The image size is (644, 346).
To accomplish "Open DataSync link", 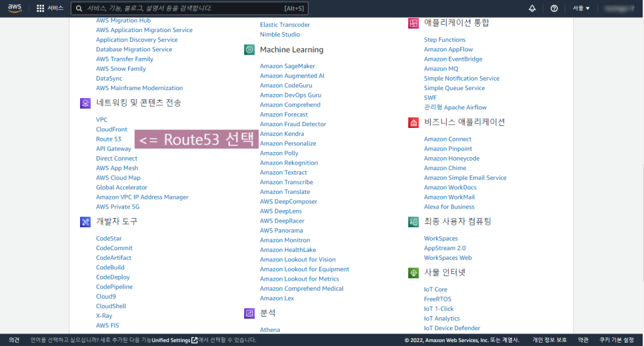I will [109, 79].
